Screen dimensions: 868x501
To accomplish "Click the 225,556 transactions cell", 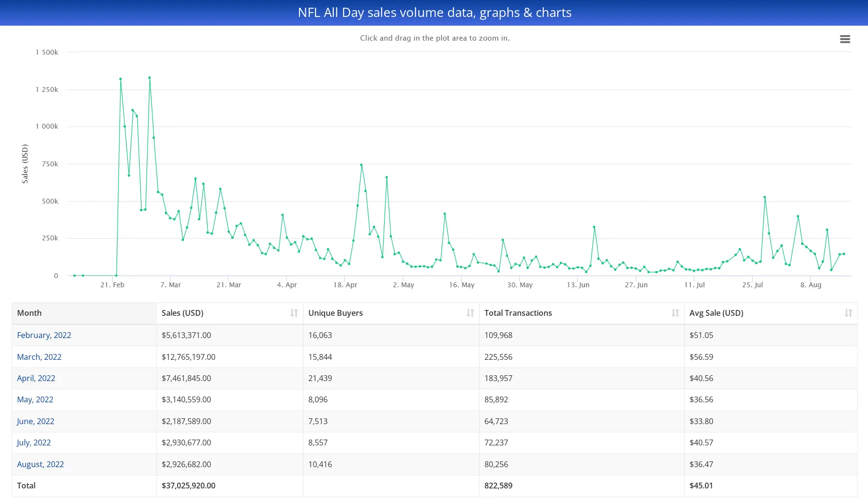I will click(x=582, y=357).
